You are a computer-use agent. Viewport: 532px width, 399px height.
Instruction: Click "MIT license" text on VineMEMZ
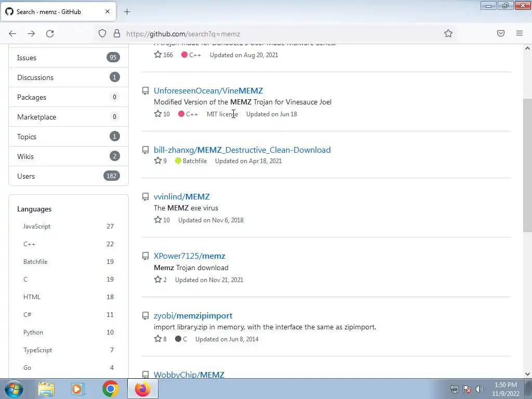pyautogui.click(x=222, y=114)
